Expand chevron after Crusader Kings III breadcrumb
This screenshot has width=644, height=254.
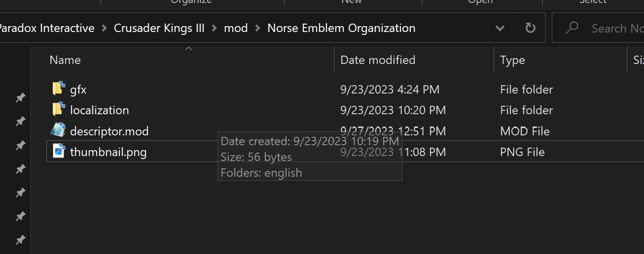pyautogui.click(x=215, y=29)
